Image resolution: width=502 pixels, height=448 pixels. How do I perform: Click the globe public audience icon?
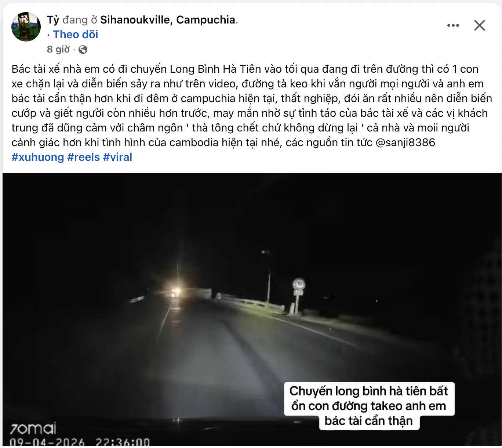[x=83, y=50]
